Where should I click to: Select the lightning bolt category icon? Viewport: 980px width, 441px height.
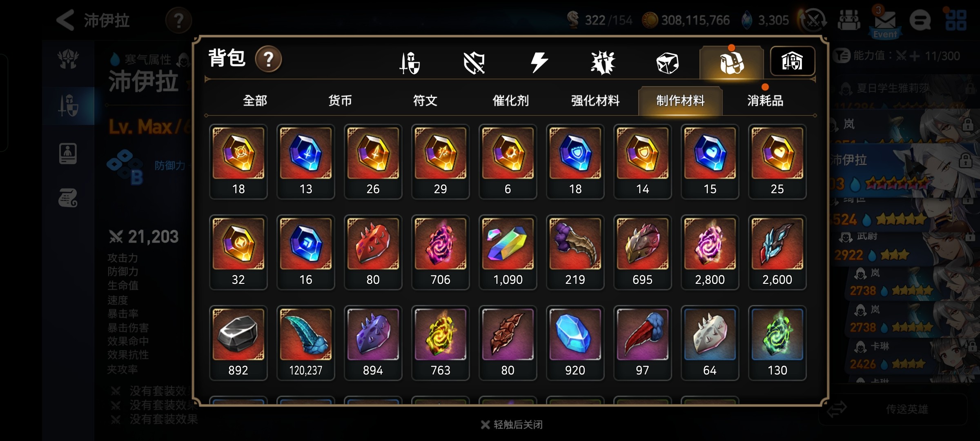click(x=539, y=63)
